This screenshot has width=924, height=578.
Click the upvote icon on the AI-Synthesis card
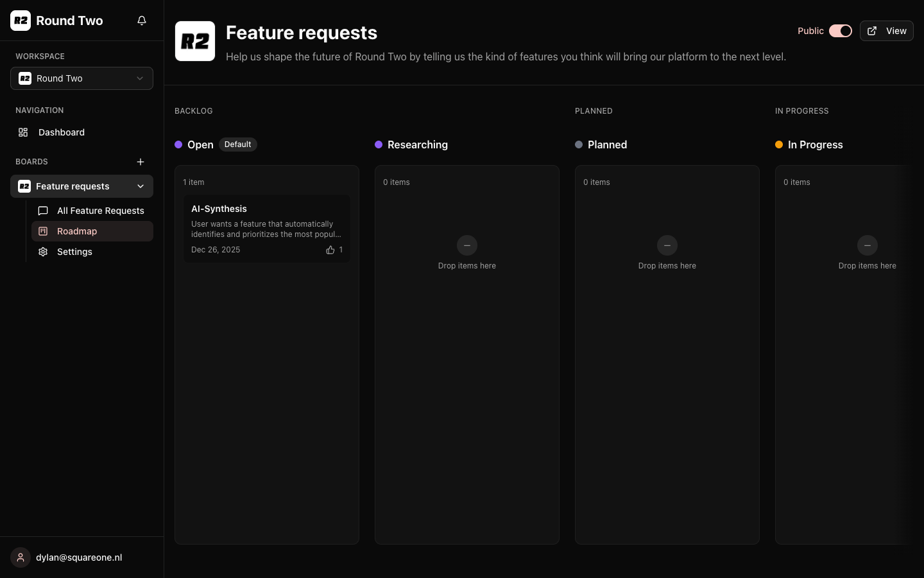[330, 250]
